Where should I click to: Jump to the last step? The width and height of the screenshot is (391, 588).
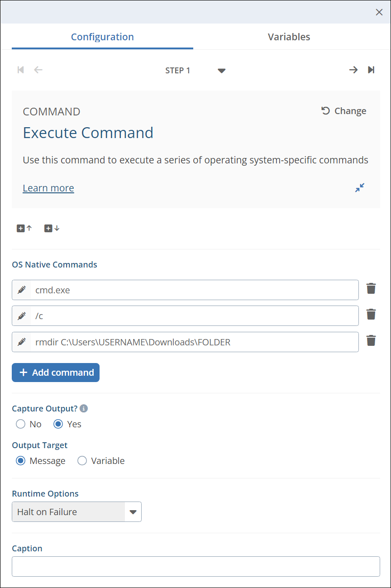point(371,70)
